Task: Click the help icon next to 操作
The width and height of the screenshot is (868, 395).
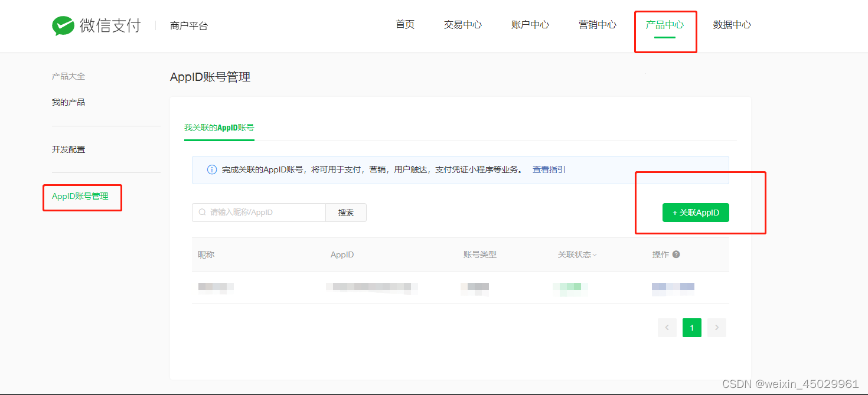Action: 676,254
